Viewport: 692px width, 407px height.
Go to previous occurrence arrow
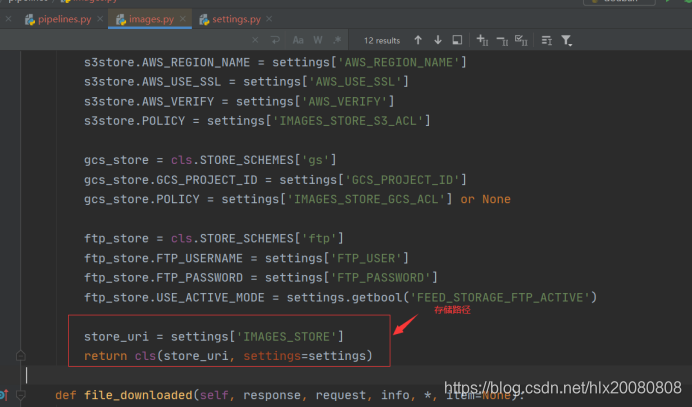pos(418,40)
